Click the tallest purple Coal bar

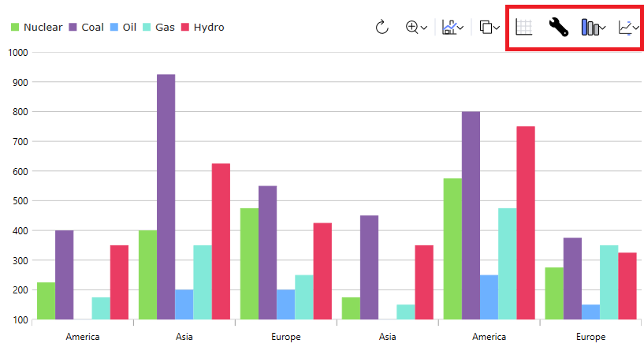(x=166, y=197)
